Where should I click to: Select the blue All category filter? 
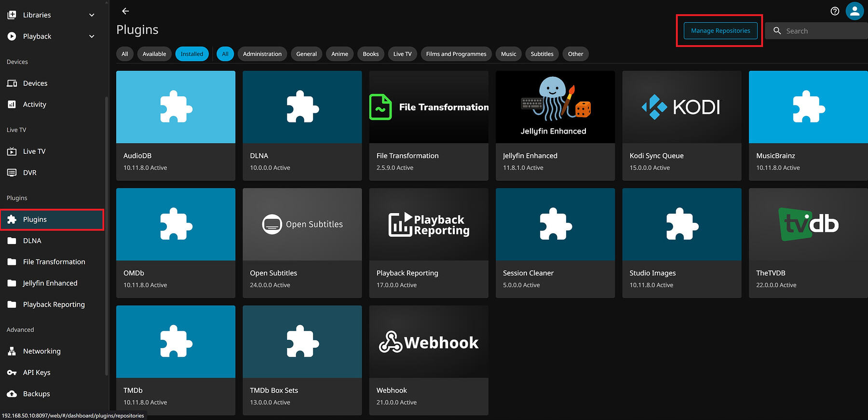tap(225, 54)
